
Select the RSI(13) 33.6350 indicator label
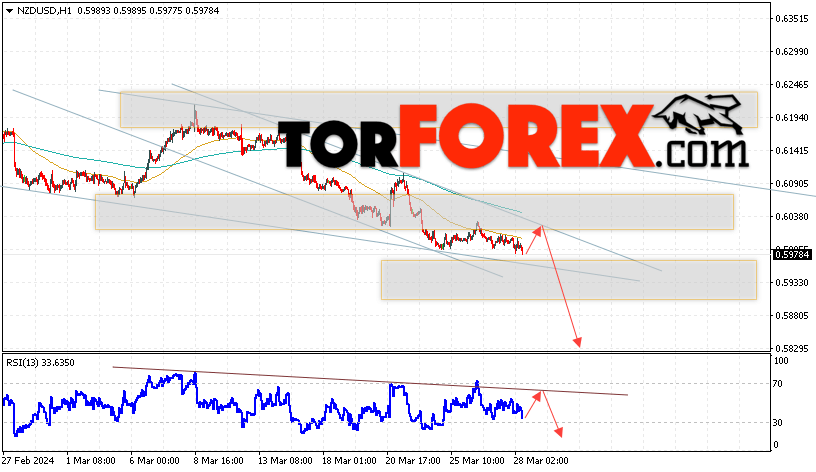[41, 363]
